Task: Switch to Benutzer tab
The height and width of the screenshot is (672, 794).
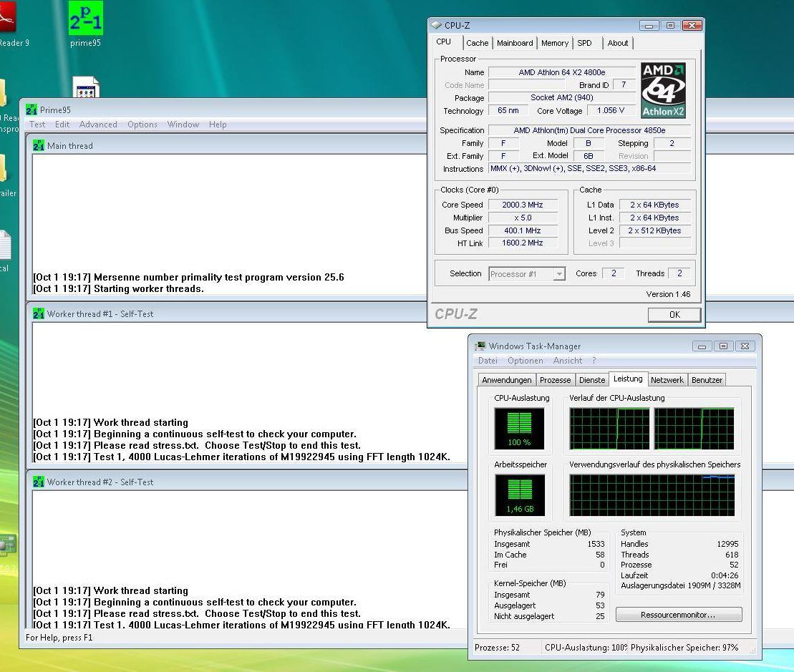Action: coord(707,380)
